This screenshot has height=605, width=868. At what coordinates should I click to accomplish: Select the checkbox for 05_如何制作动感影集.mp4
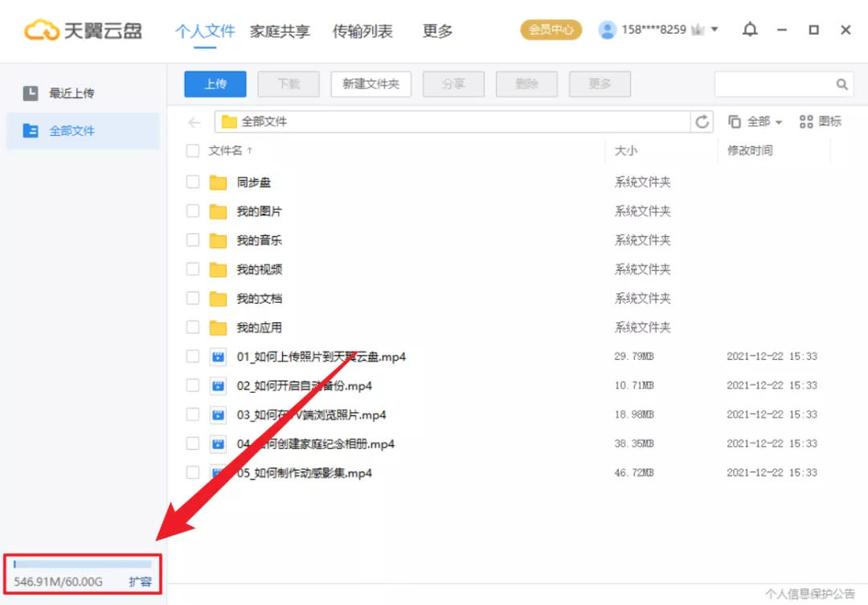point(192,472)
